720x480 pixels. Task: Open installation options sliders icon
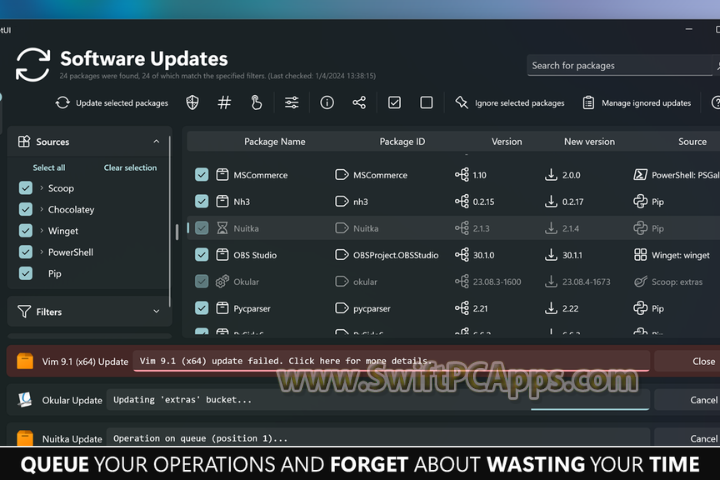(x=292, y=103)
